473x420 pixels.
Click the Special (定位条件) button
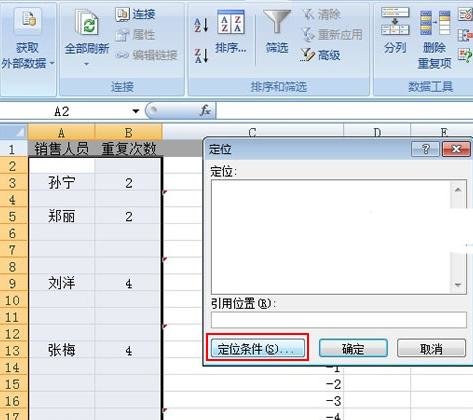pyautogui.click(x=257, y=349)
